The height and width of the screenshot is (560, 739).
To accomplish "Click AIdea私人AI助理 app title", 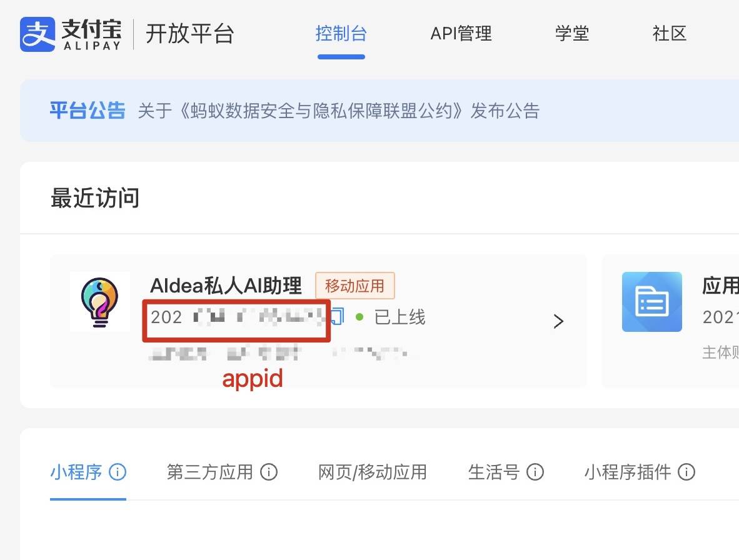I will pyautogui.click(x=226, y=286).
